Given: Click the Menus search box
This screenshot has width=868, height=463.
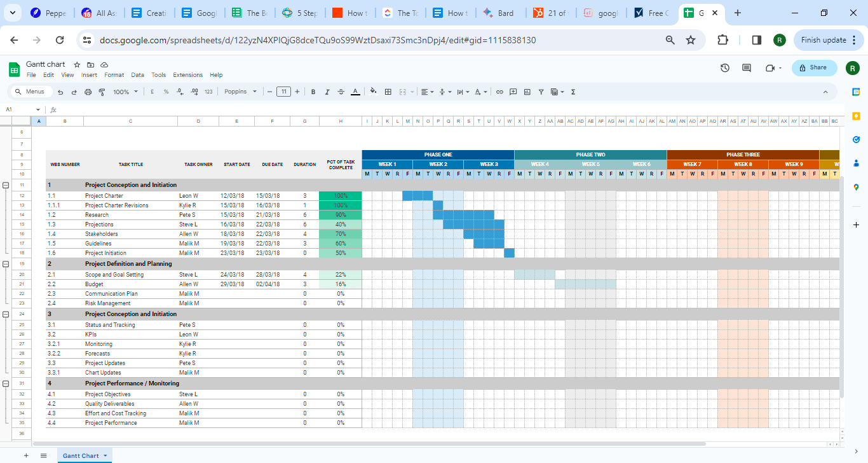Looking at the screenshot, I should 32,92.
